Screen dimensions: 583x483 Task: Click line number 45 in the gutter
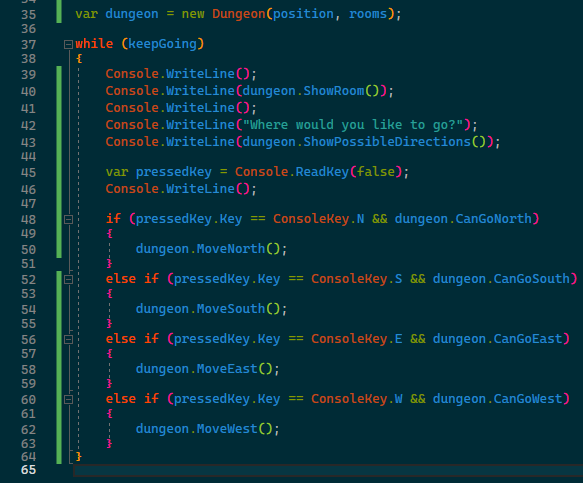tap(29, 173)
